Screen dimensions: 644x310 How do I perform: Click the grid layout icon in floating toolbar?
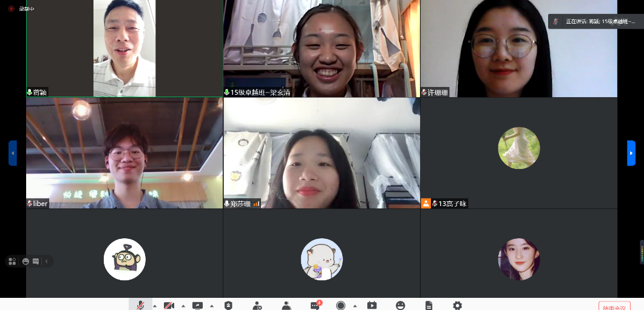pos(12,261)
